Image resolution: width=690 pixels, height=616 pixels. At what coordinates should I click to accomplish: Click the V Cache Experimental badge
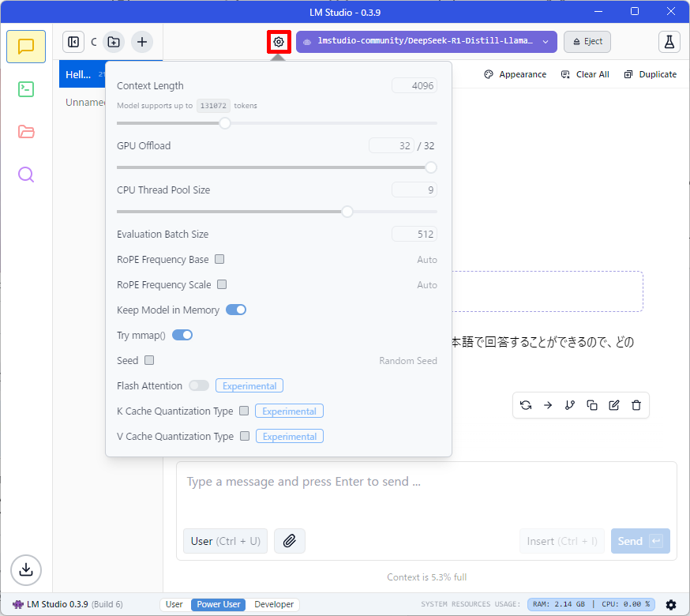point(290,436)
